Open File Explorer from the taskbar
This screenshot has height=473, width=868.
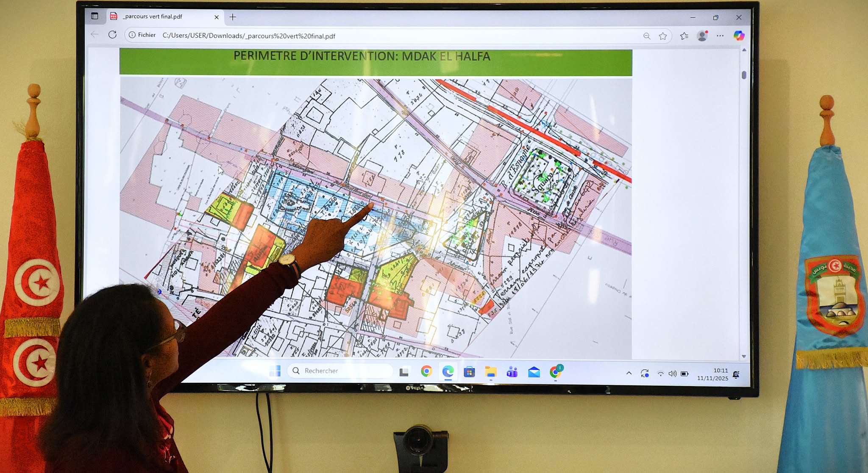tap(491, 372)
